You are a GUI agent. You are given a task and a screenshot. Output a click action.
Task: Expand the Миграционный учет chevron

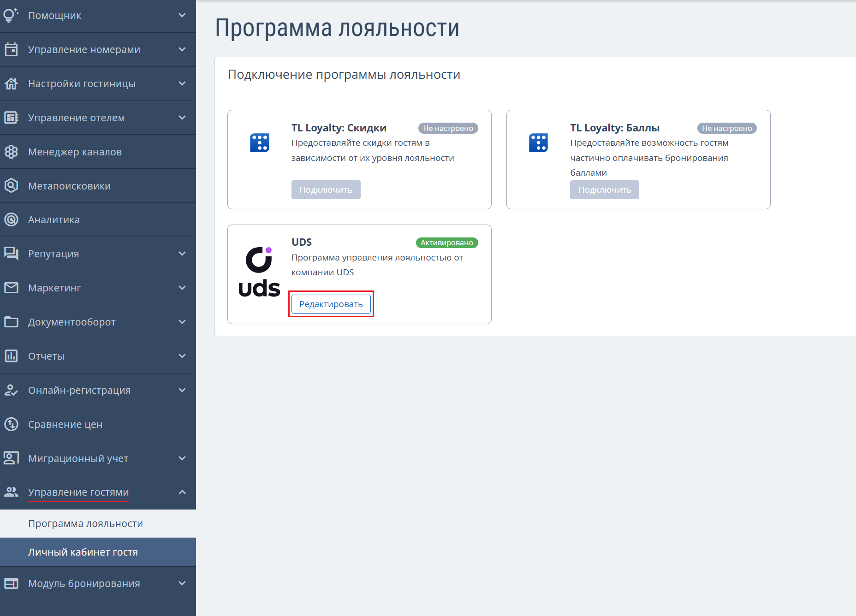182,458
